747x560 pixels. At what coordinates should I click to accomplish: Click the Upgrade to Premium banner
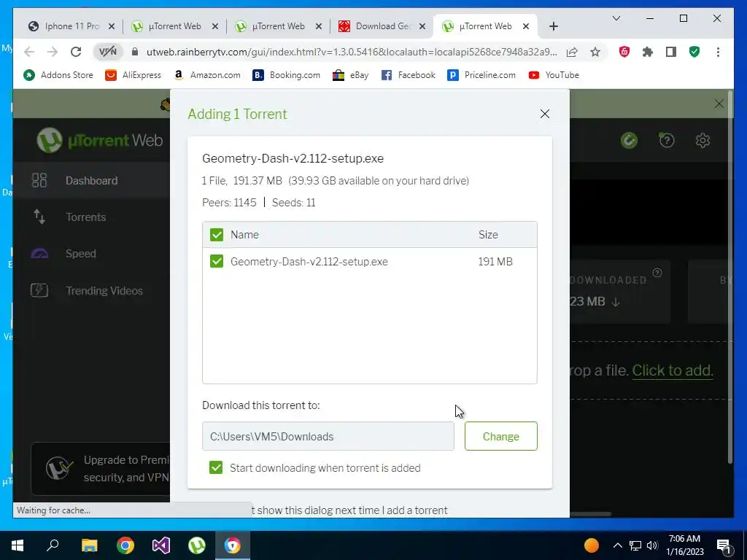(101, 469)
